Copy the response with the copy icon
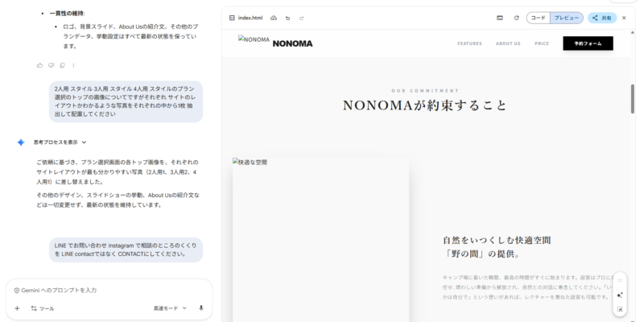This screenshot has width=644, height=322. coord(62,65)
